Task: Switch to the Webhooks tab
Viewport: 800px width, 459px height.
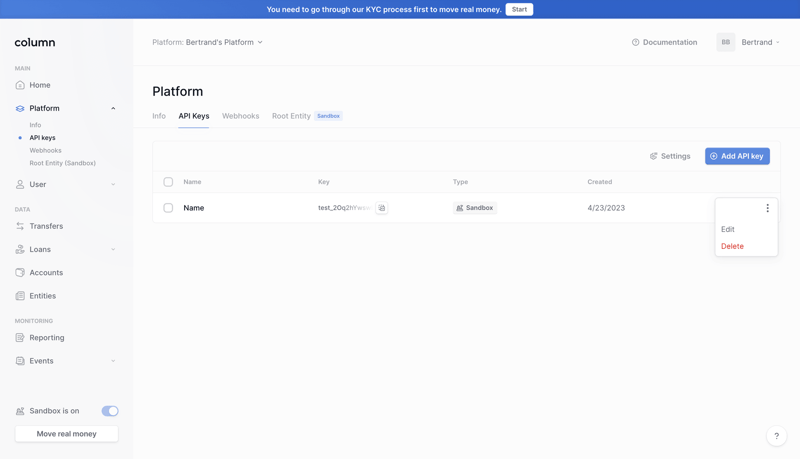Action: tap(240, 116)
